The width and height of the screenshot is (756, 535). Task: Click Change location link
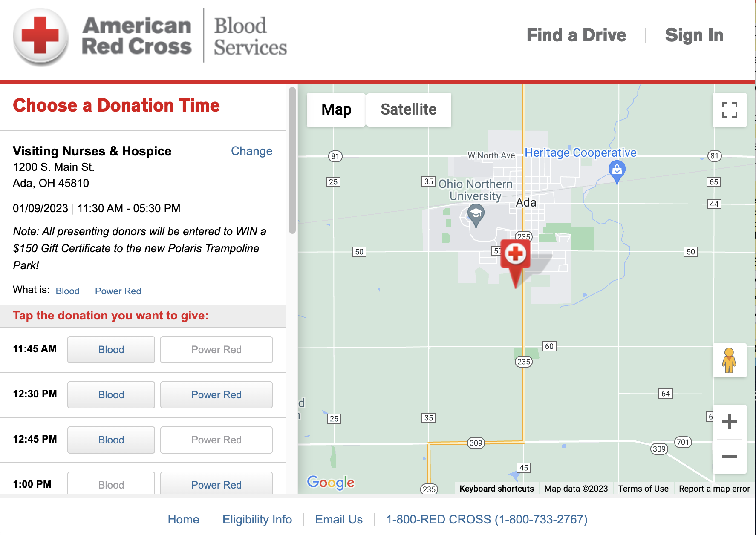[251, 151]
